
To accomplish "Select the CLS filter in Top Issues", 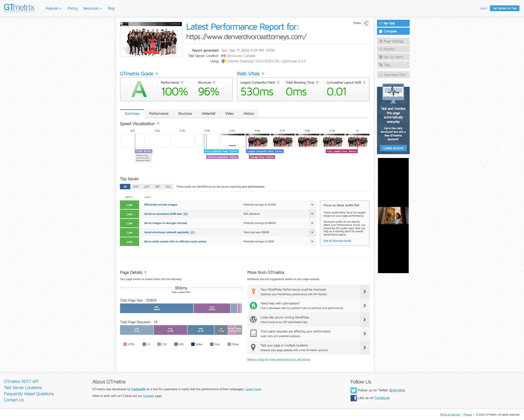I will (168, 187).
